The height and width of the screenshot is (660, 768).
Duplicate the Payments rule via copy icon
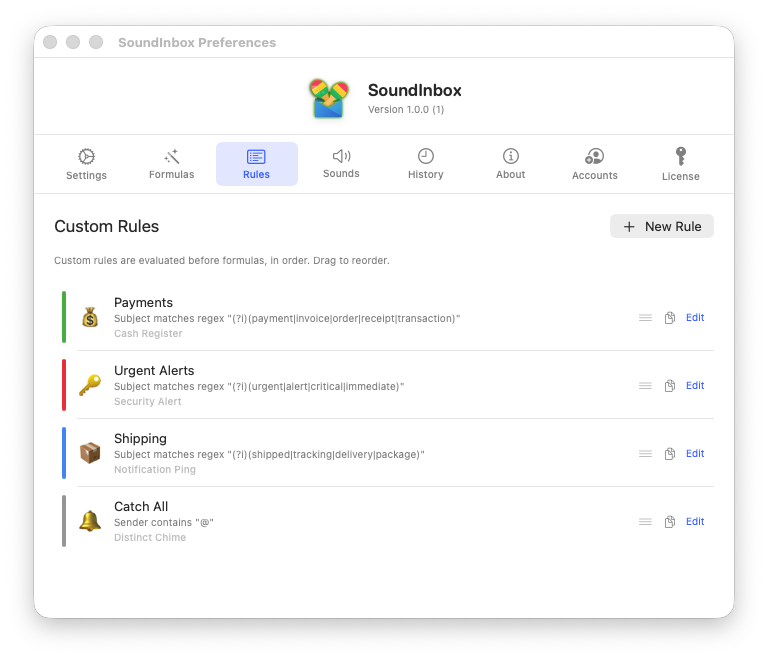670,318
